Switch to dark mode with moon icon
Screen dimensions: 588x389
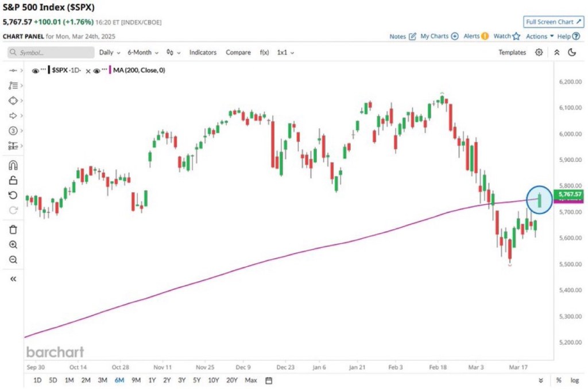pos(572,52)
